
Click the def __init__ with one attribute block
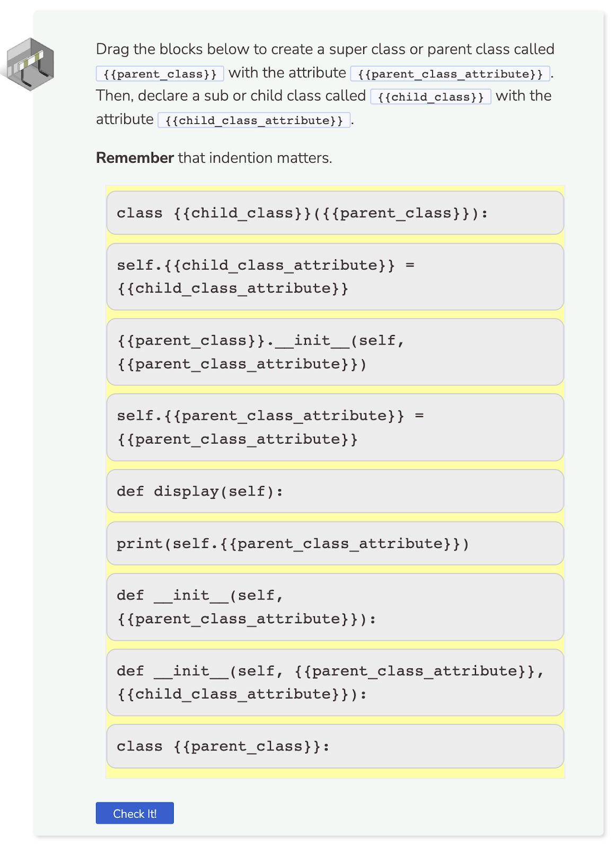[x=336, y=606]
